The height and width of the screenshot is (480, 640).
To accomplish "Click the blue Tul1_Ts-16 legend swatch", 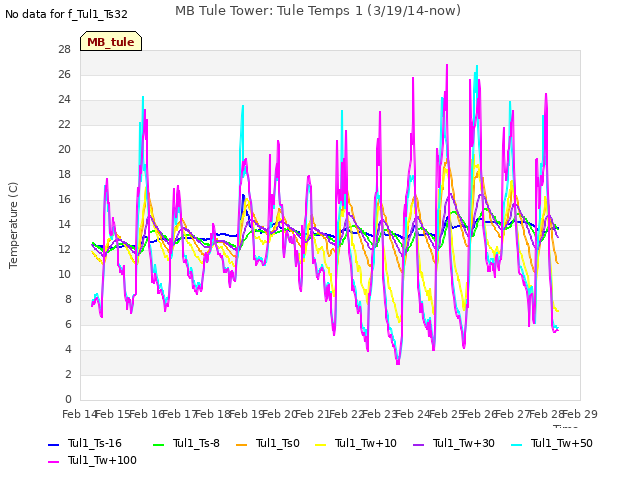I will pyautogui.click(x=54, y=444).
